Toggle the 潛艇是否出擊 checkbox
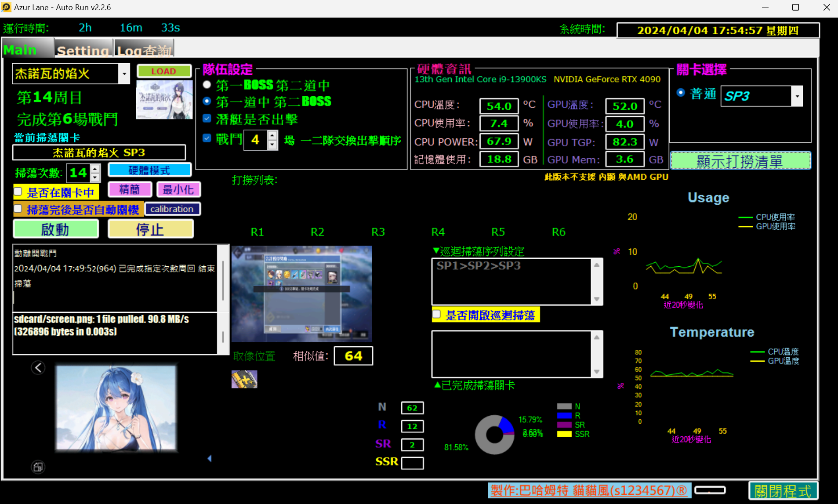 [207, 118]
